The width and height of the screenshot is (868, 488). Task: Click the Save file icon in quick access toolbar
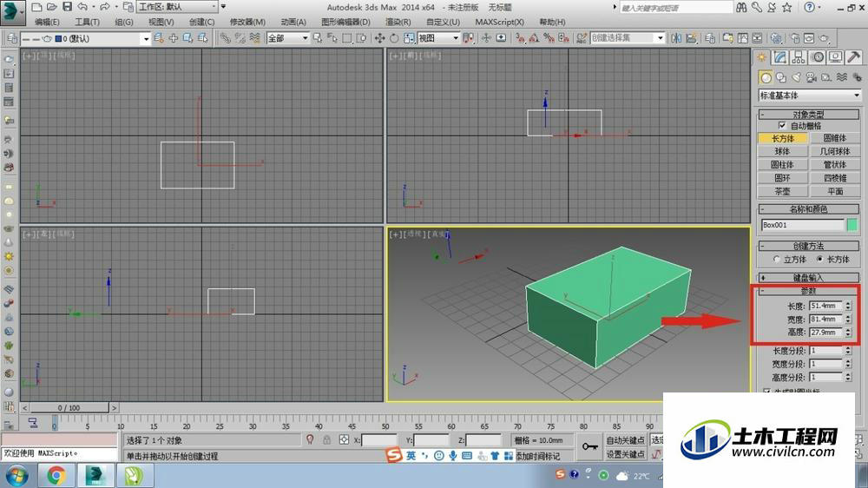click(x=67, y=7)
